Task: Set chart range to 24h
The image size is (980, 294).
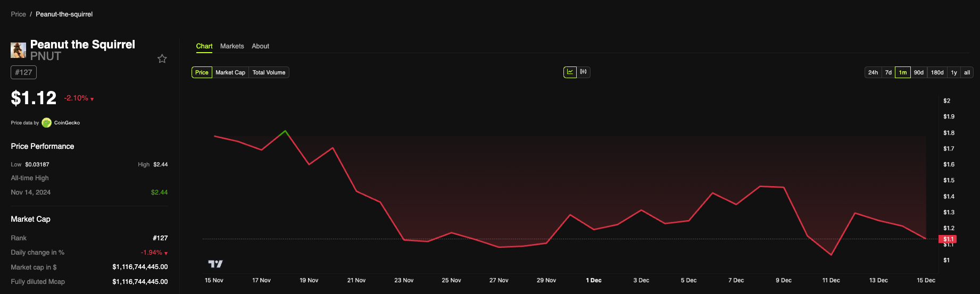Action: (873, 72)
